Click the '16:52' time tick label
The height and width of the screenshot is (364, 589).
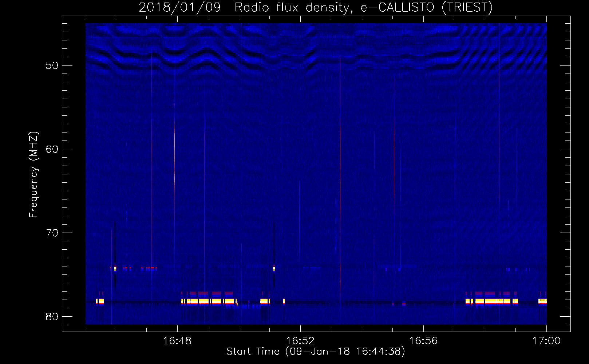(x=300, y=341)
